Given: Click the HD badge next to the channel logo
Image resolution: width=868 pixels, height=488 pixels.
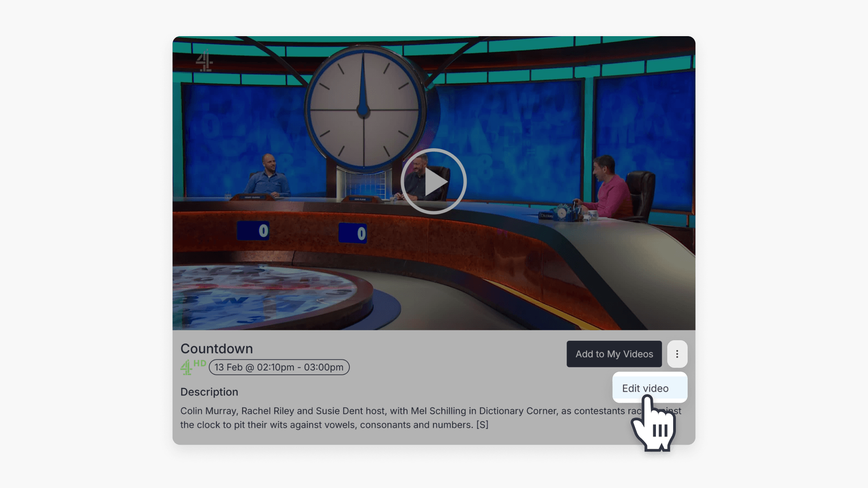Looking at the screenshot, I should point(201,363).
